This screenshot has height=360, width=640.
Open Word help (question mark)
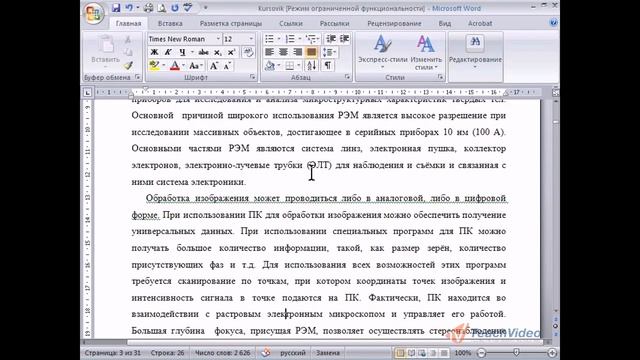coord(553,23)
